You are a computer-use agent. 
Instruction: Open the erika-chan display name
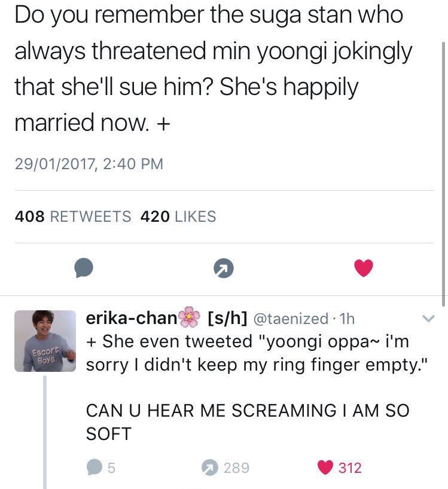(132, 318)
